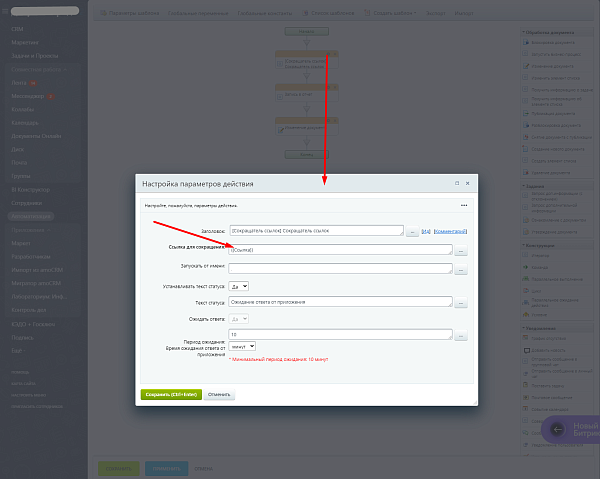600x479 pixels.
Task: Open the минут time unit dropdown
Action: click(x=242, y=347)
